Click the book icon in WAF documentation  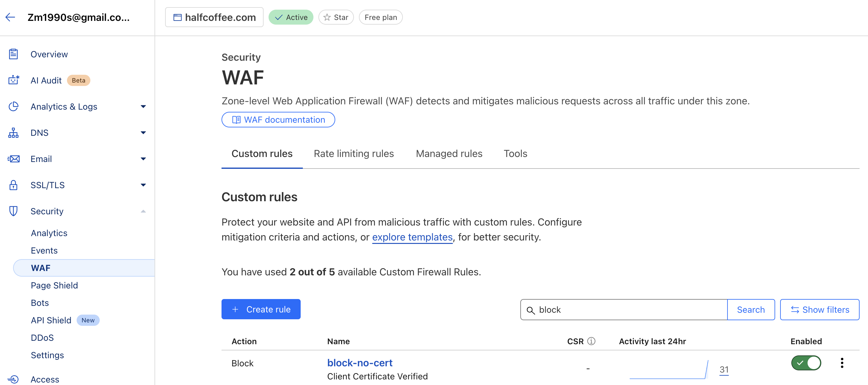tap(236, 120)
